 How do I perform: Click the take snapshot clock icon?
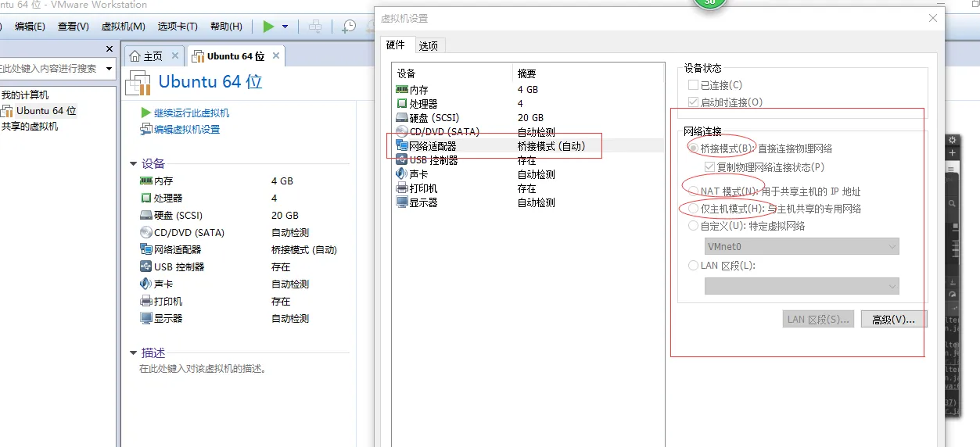[x=349, y=27]
